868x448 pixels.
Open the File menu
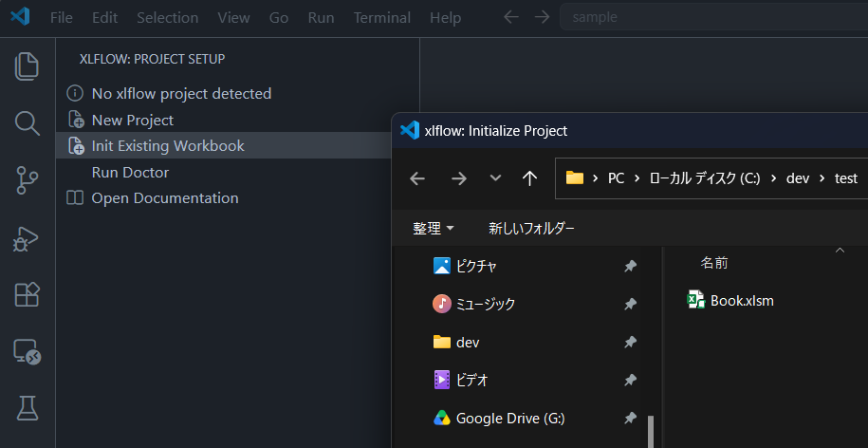(x=62, y=18)
